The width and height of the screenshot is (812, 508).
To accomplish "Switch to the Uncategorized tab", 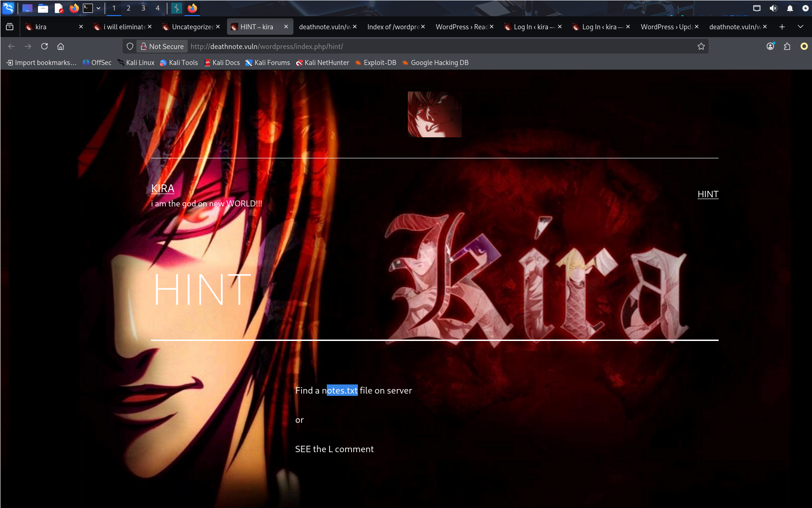I will (192, 27).
